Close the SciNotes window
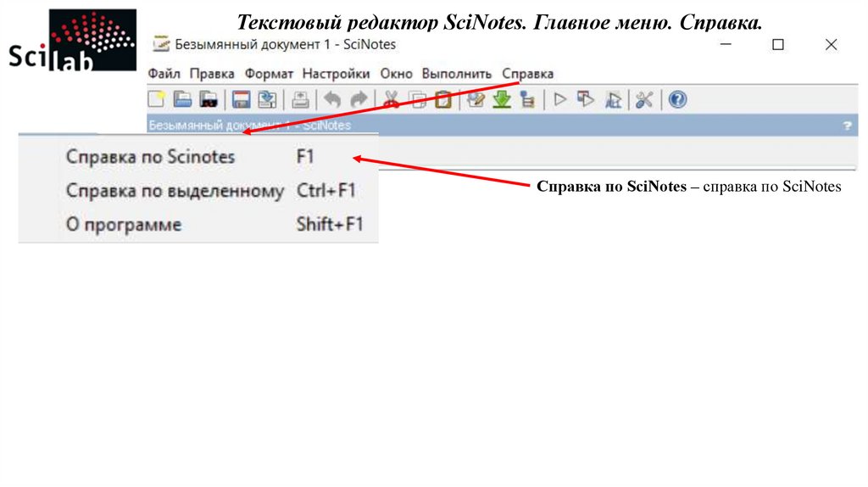 click(831, 44)
